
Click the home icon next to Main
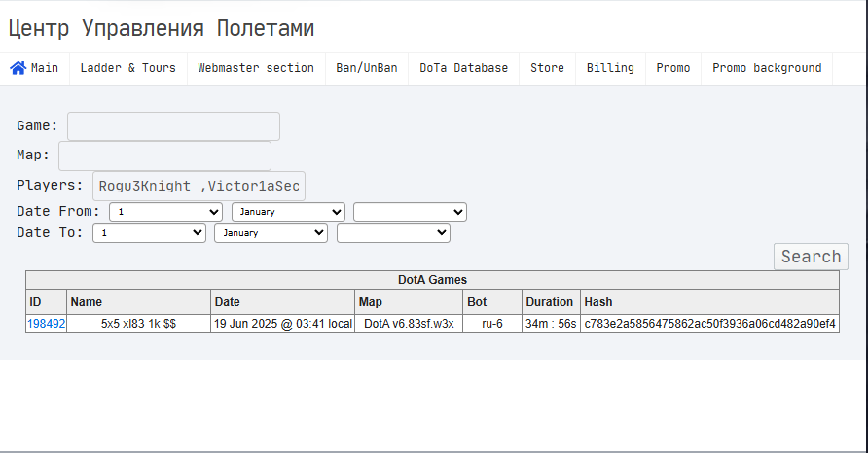tap(18, 68)
